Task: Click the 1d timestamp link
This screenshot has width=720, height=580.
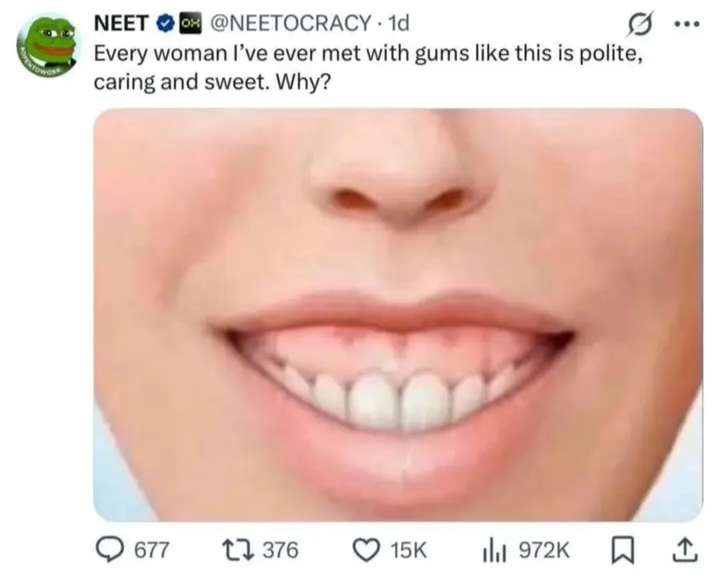Action: (x=398, y=23)
